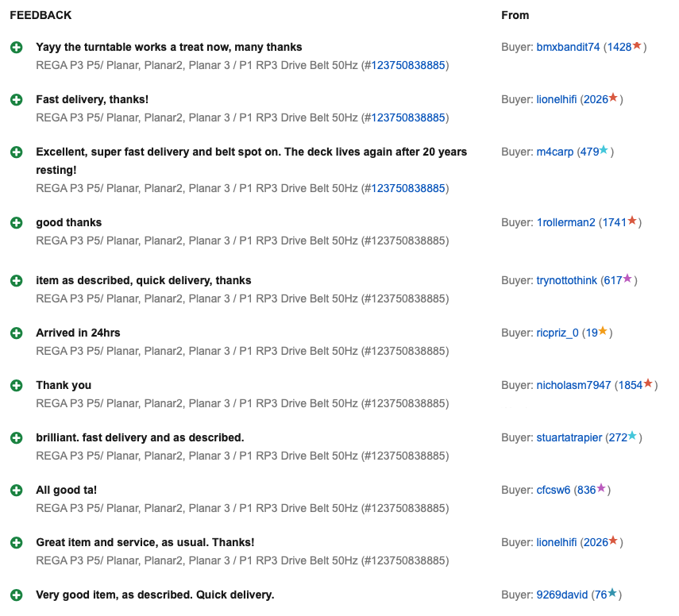This screenshot has height=616, width=679.
Task: Click green plus icon next to 'Arrived in 24hrs'
Action: [16, 333]
